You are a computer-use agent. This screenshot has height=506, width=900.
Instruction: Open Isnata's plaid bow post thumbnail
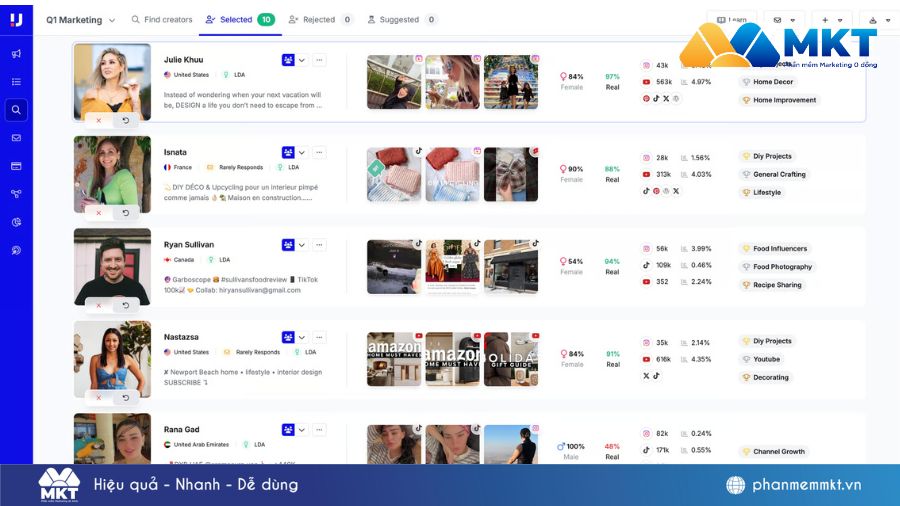click(x=511, y=174)
